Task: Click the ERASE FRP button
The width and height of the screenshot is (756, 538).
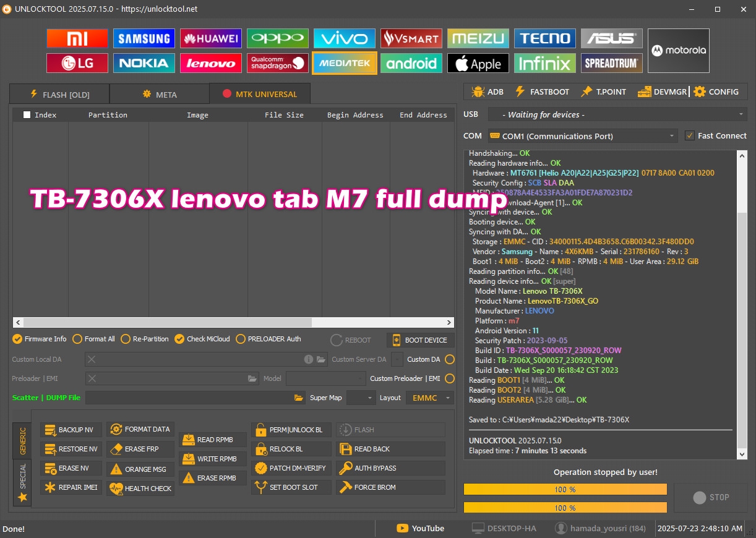Action: tap(141, 449)
